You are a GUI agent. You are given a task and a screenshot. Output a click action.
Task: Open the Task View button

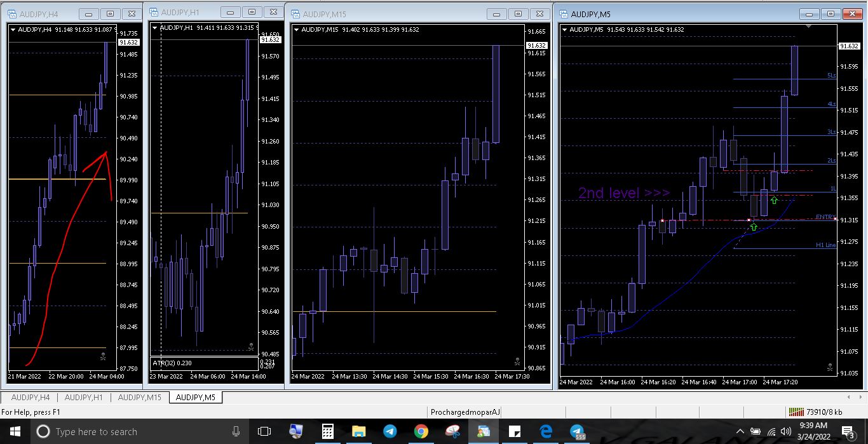[x=264, y=431]
